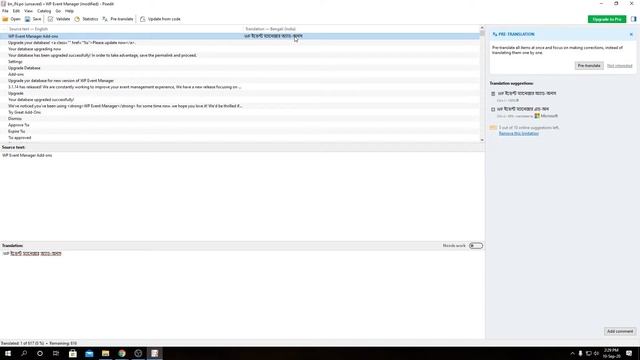The height and width of the screenshot is (360, 640).
Task: Select the 'Upgrade Database' string row
Action: click(x=240, y=68)
